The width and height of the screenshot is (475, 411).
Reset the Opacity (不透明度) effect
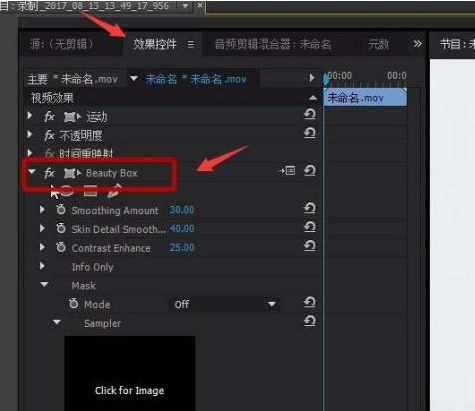(310, 133)
